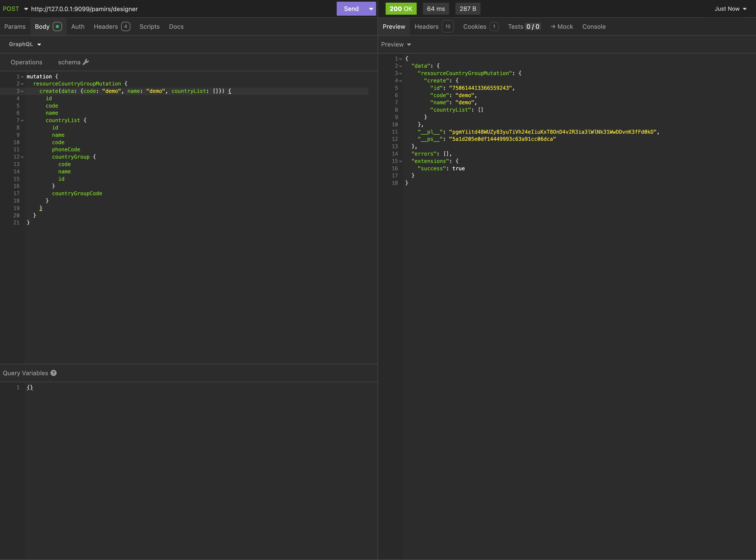Open the Just Now history dropdown
This screenshot has height=560, width=756.
730,9
